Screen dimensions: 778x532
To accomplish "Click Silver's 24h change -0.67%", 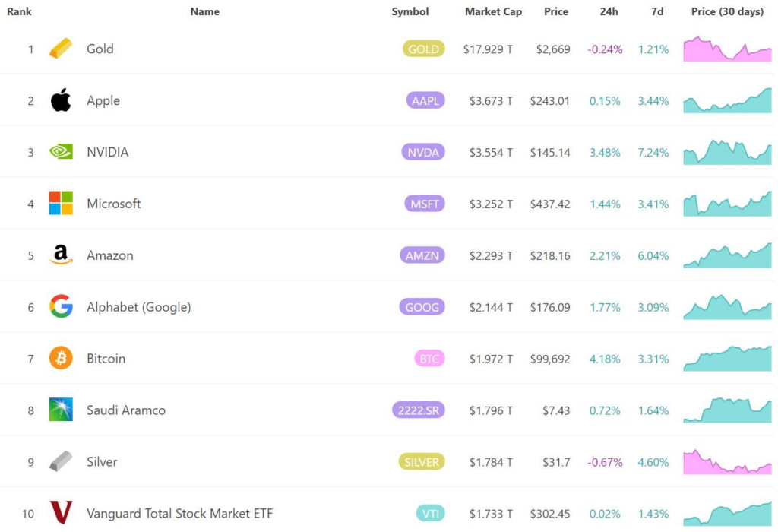I will coord(605,462).
